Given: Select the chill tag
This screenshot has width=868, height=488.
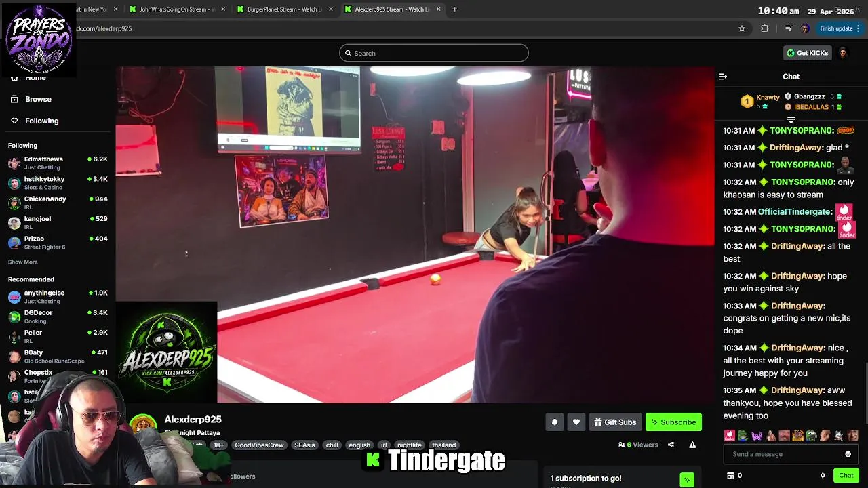Looking at the screenshot, I should click(332, 445).
